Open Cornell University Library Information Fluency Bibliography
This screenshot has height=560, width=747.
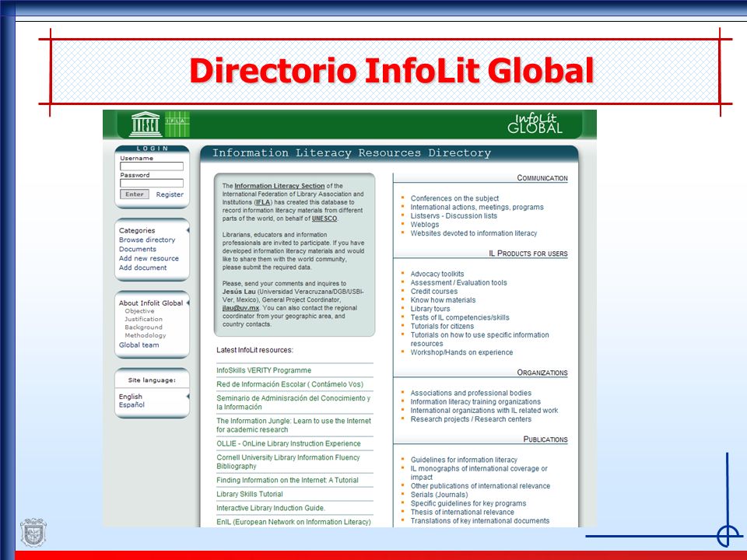pyautogui.click(x=288, y=462)
